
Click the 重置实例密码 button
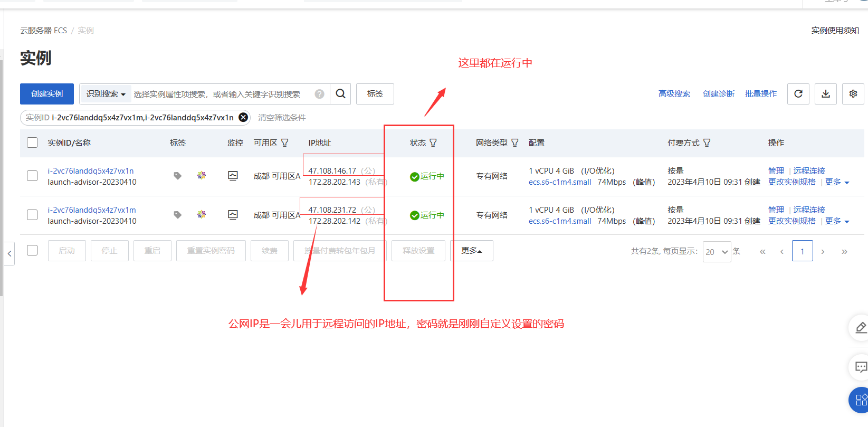coord(211,251)
